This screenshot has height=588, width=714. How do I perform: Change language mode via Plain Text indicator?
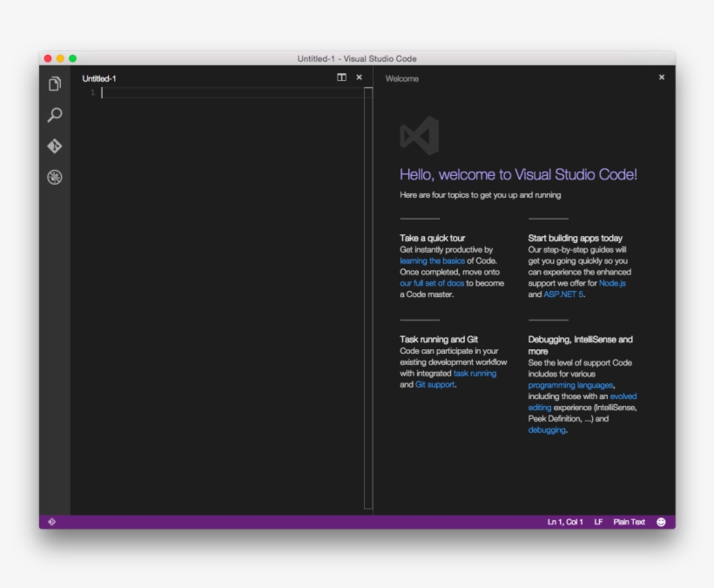click(628, 521)
